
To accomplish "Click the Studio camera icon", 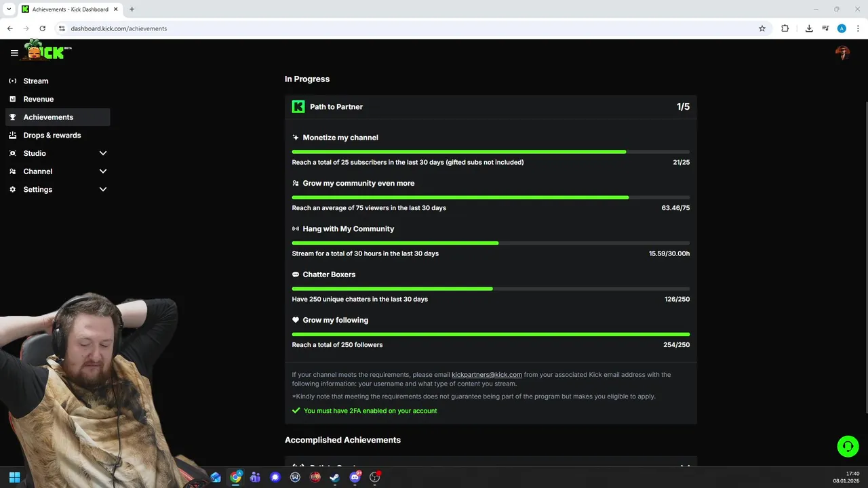I will click(x=13, y=153).
